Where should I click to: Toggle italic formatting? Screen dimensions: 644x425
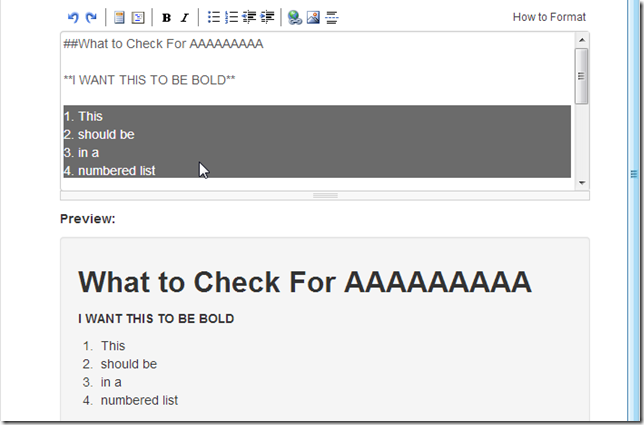(x=184, y=17)
